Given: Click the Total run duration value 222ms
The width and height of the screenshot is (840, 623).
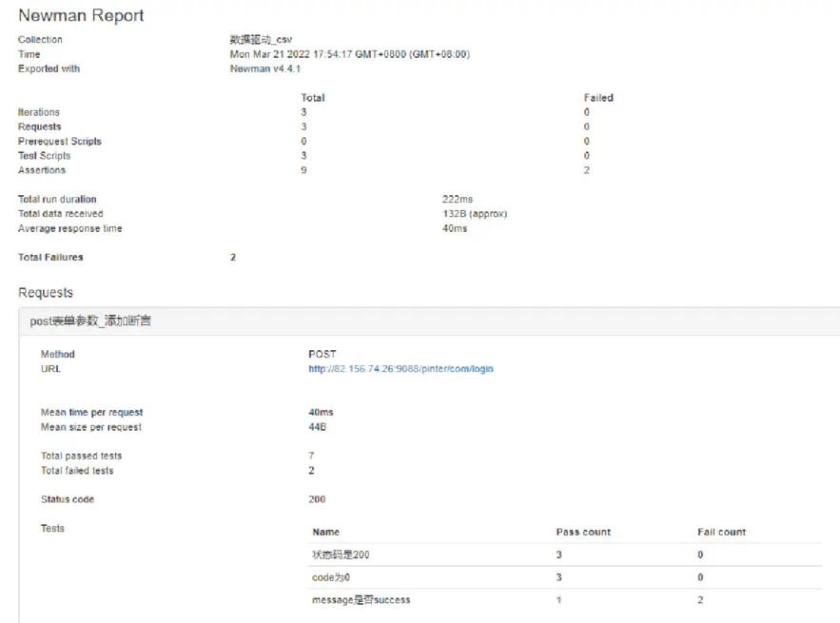Looking at the screenshot, I should pyautogui.click(x=458, y=200).
